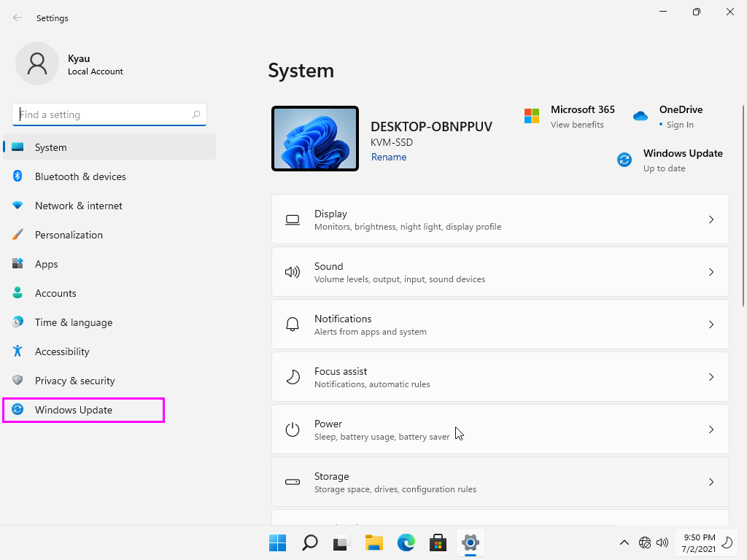Click the Focus assist moon icon

point(293,377)
